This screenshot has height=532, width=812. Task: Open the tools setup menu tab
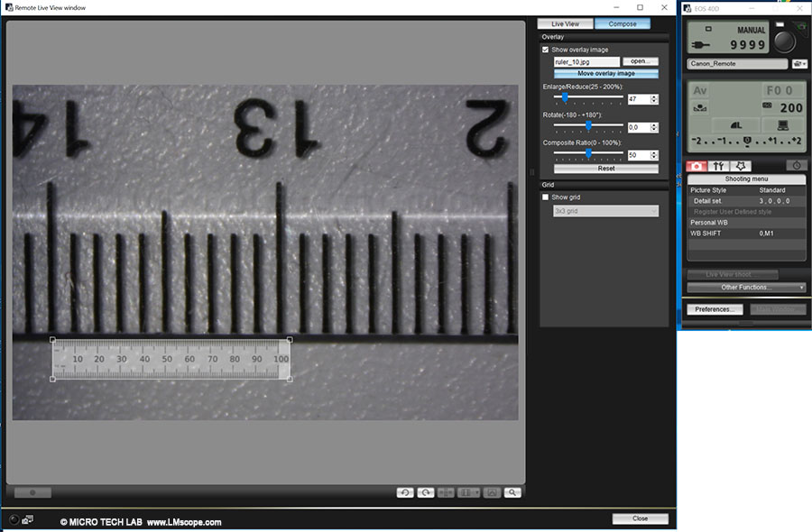pyautogui.click(x=719, y=166)
